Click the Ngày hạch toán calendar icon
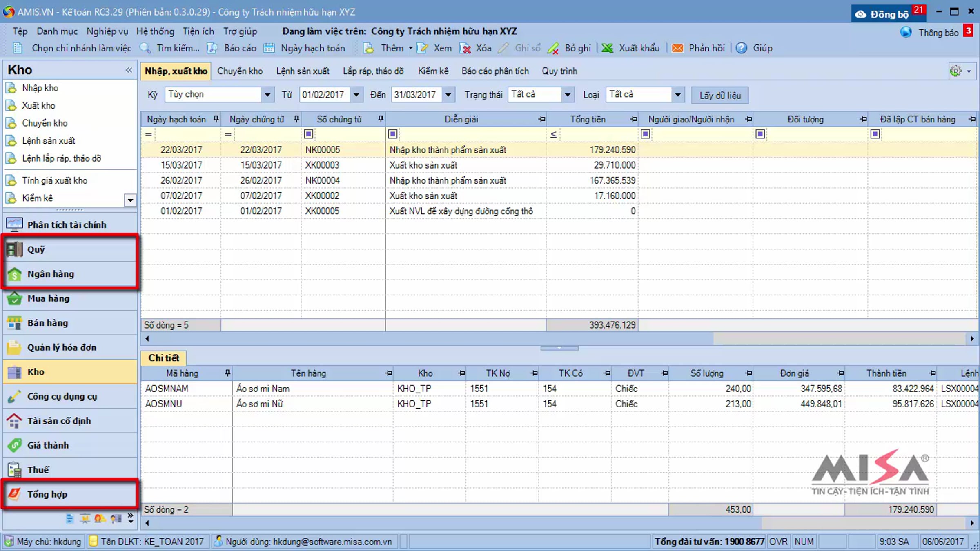The width and height of the screenshot is (980, 551). pyautogui.click(x=269, y=48)
